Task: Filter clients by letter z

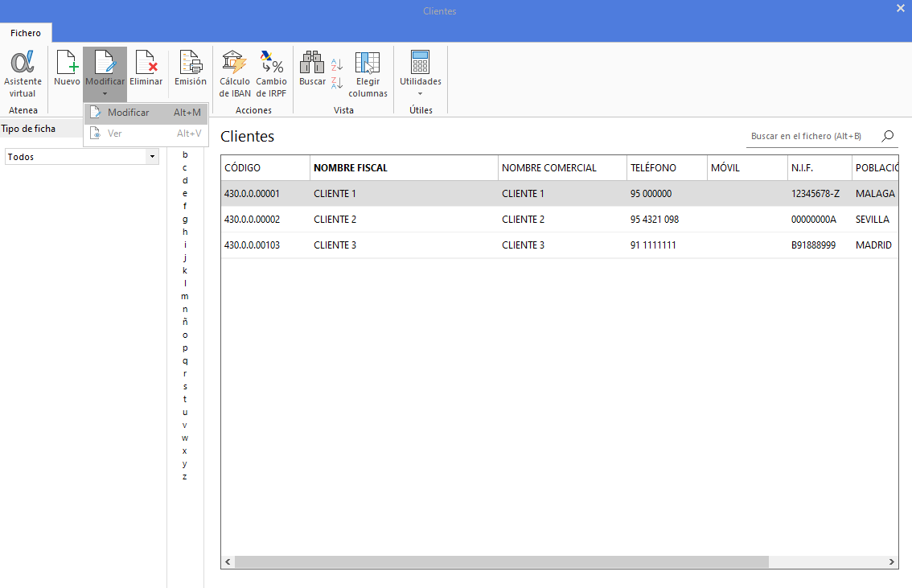Action: (x=185, y=476)
